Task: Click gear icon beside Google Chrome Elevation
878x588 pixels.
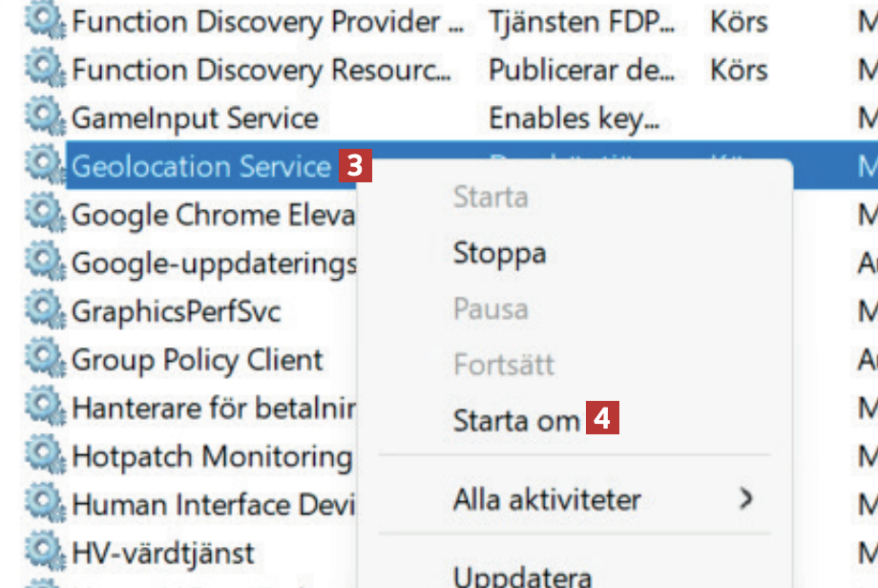Action: [x=42, y=214]
